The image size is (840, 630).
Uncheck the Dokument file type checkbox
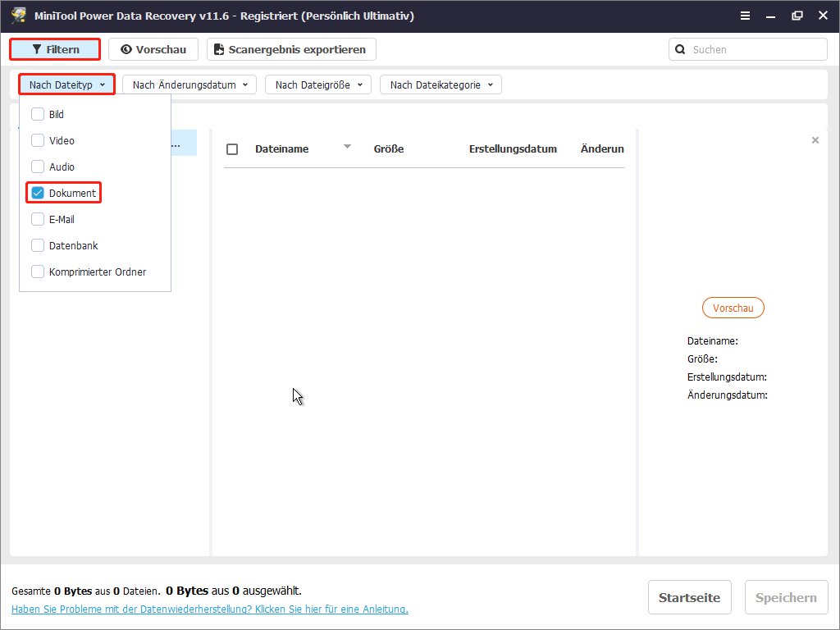38,193
